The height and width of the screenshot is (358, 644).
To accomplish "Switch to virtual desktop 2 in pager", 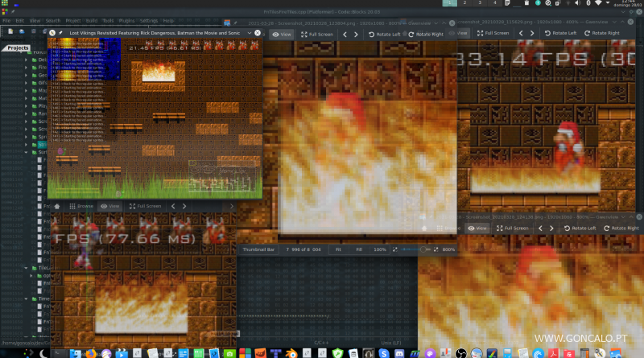I will click(x=464, y=3).
